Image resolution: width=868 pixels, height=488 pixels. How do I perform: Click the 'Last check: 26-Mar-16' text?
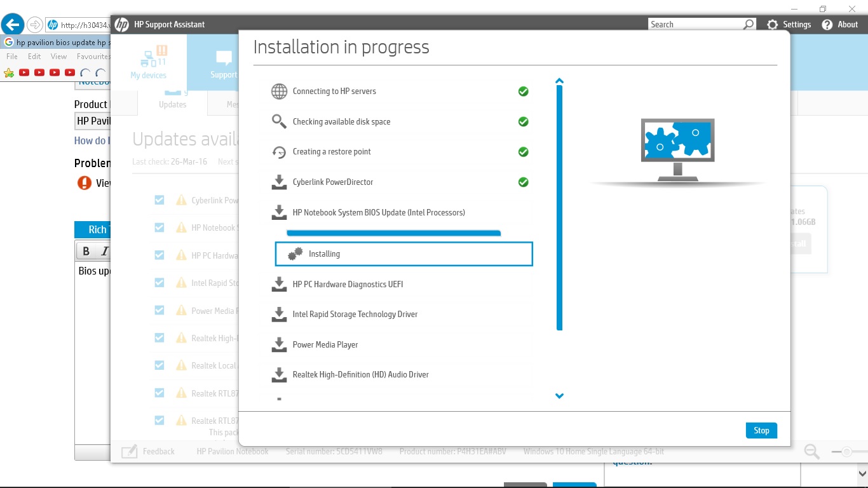[x=170, y=162]
